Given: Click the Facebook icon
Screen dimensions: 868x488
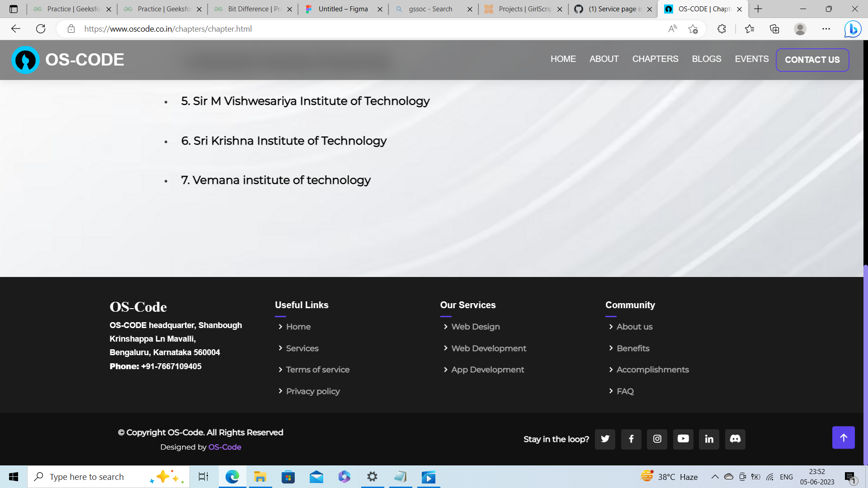Looking at the screenshot, I should click(631, 439).
